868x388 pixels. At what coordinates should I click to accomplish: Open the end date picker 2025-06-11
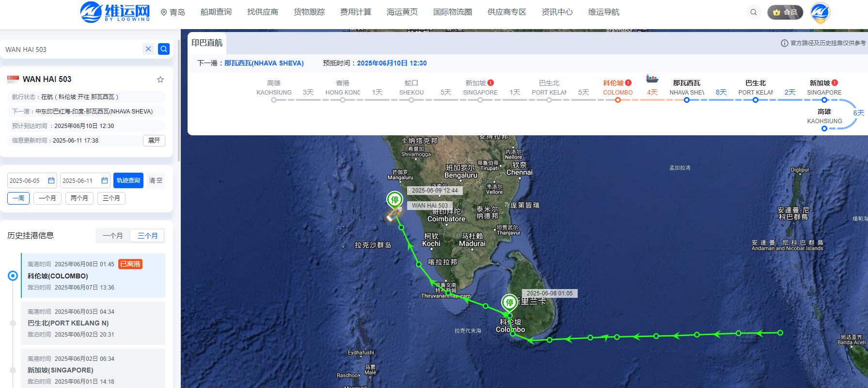pyautogui.click(x=85, y=180)
